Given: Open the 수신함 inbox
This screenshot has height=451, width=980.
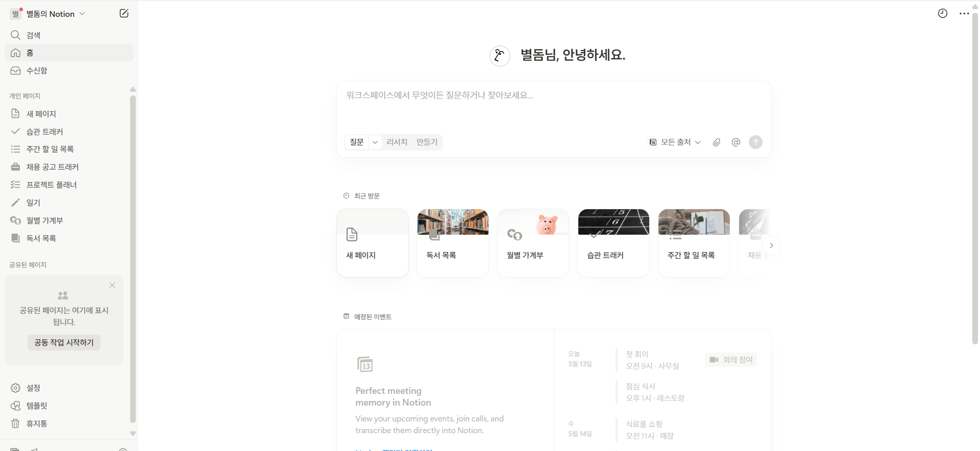Looking at the screenshot, I should pos(69,70).
